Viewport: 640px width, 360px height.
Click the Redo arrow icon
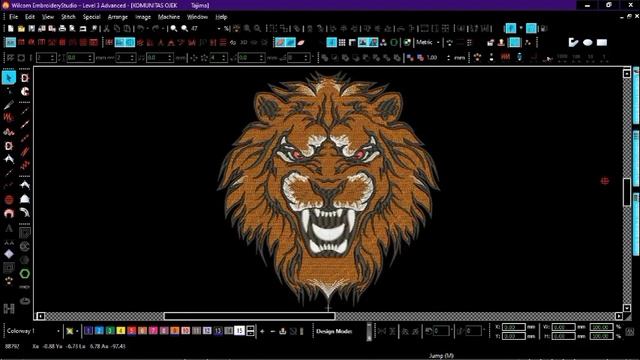156,29
